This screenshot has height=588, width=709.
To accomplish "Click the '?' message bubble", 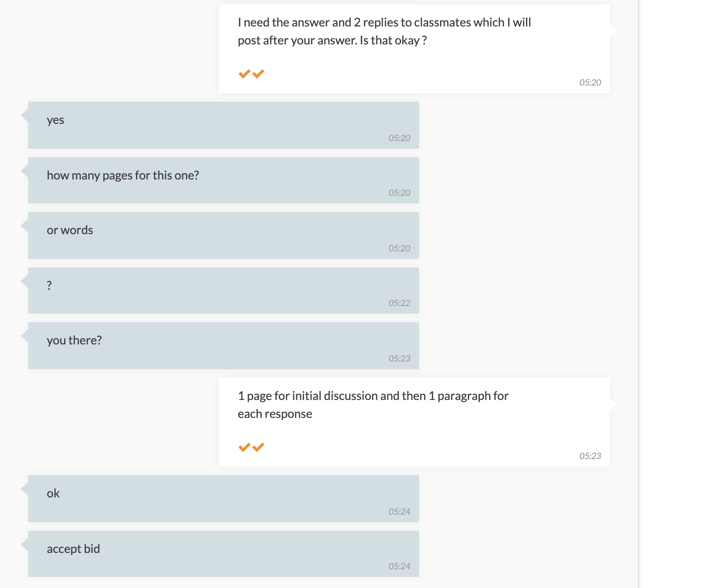I will pyautogui.click(x=224, y=291).
